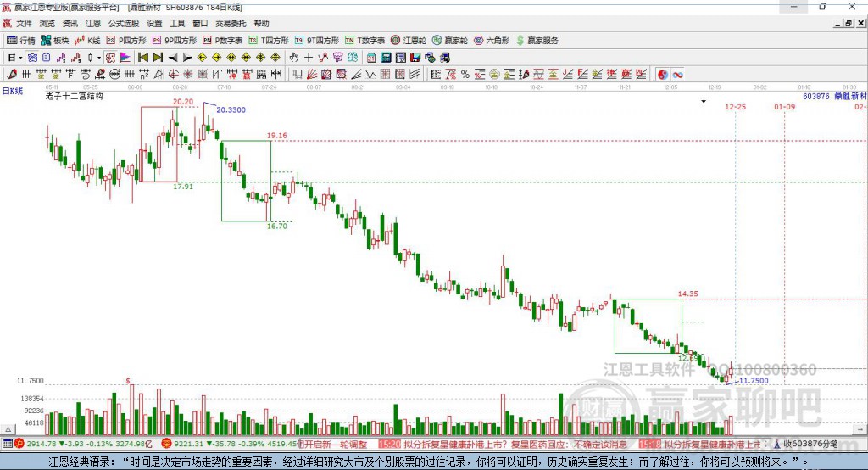
Task: Open the P四方形 square tool
Action: point(125,41)
